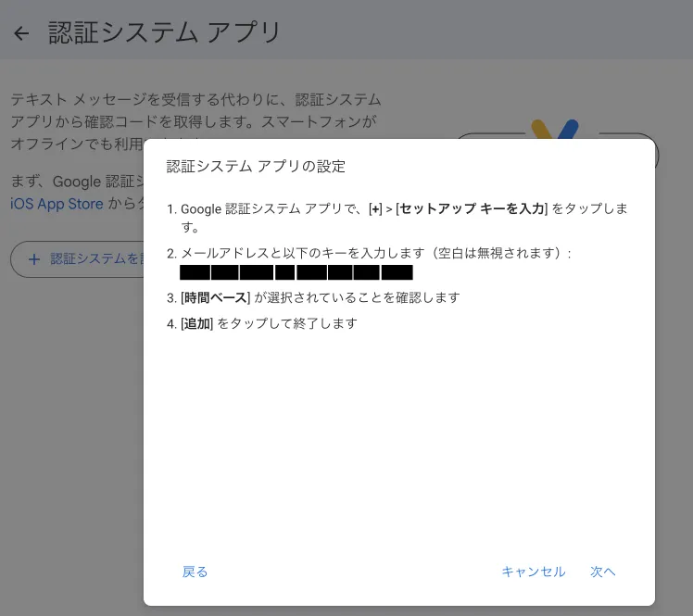Click the redacted setup key text
693x616 pixels.
point(296,272)
